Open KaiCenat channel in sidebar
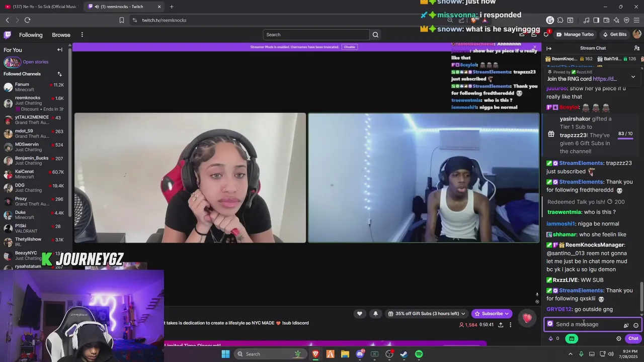Image resolution: width=644 pixels, height=362 pixels. (x=34, y=174)
